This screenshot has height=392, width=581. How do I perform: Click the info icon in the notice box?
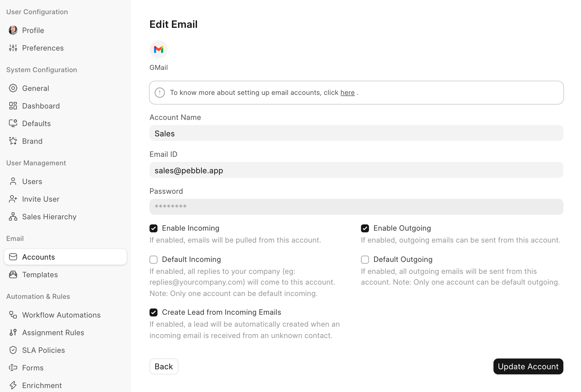click(160, 93)
